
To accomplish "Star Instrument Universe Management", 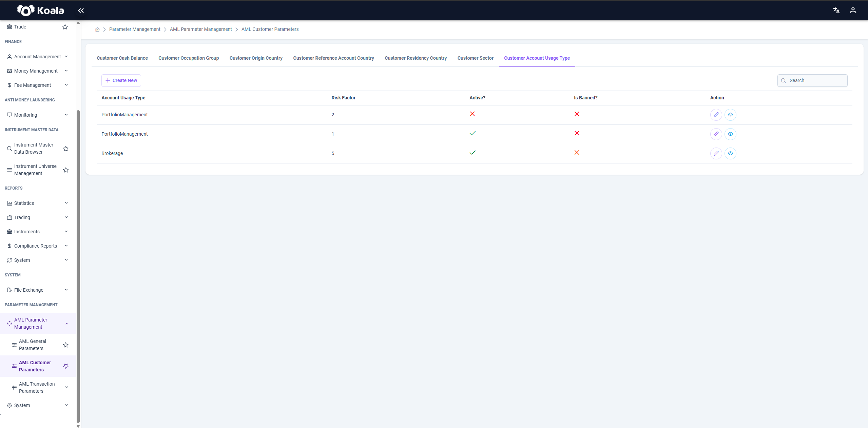I will [66, 170].
